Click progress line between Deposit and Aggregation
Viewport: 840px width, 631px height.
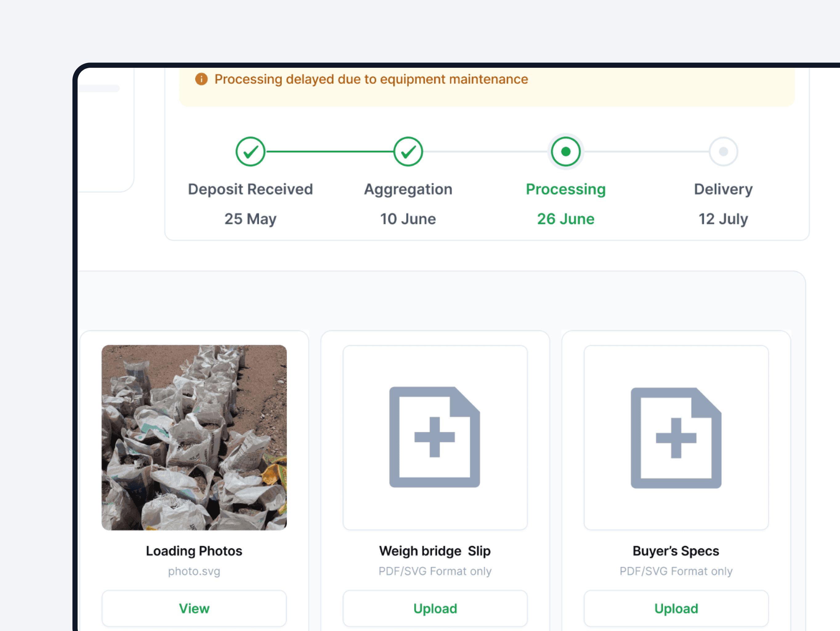click(x=329, y=152)
